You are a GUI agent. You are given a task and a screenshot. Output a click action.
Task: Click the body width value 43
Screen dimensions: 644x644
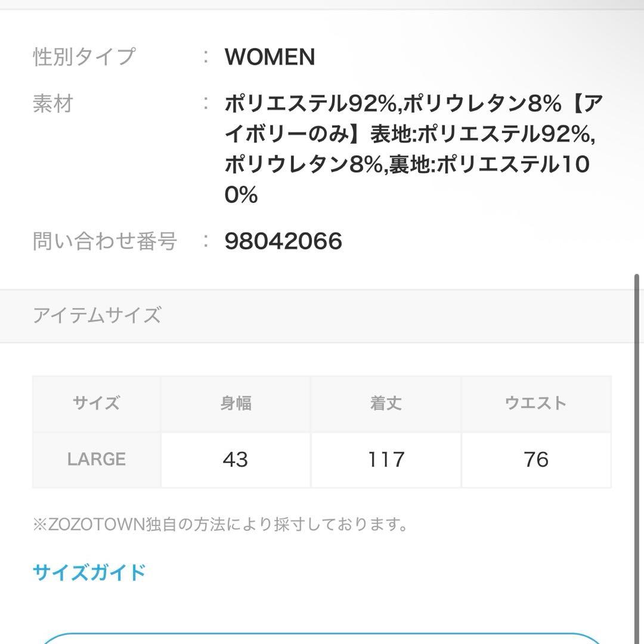[x=236, y=459]
